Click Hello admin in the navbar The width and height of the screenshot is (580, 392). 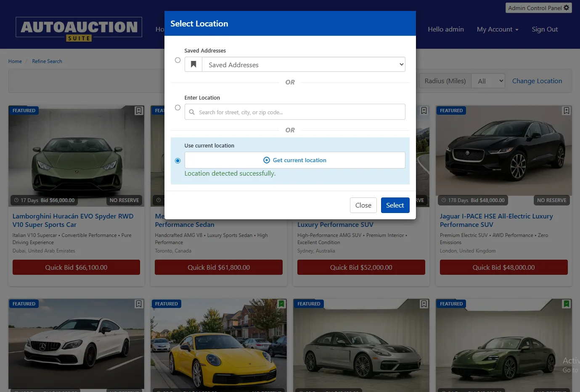click(446, 29)
